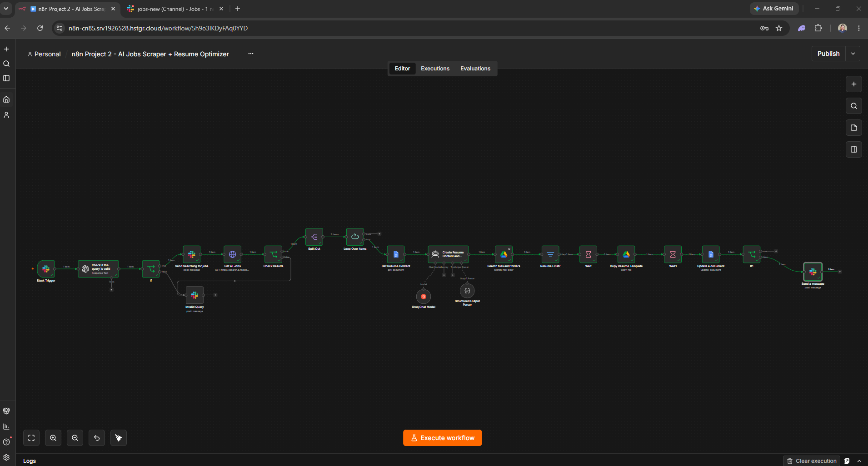Open the Send a message Slack node

click(x=813, y=272)
